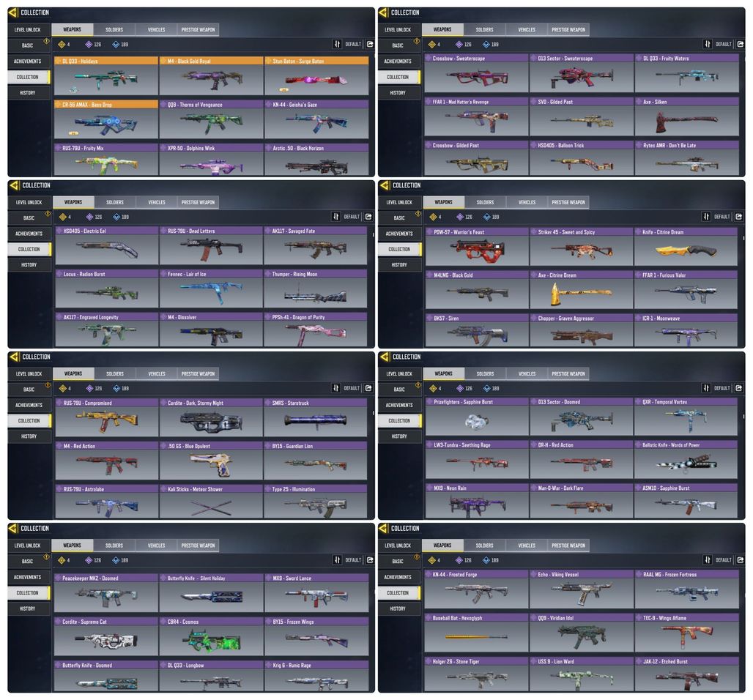Choose the ICR-1 - Moonweave card

tap(686, 331)
